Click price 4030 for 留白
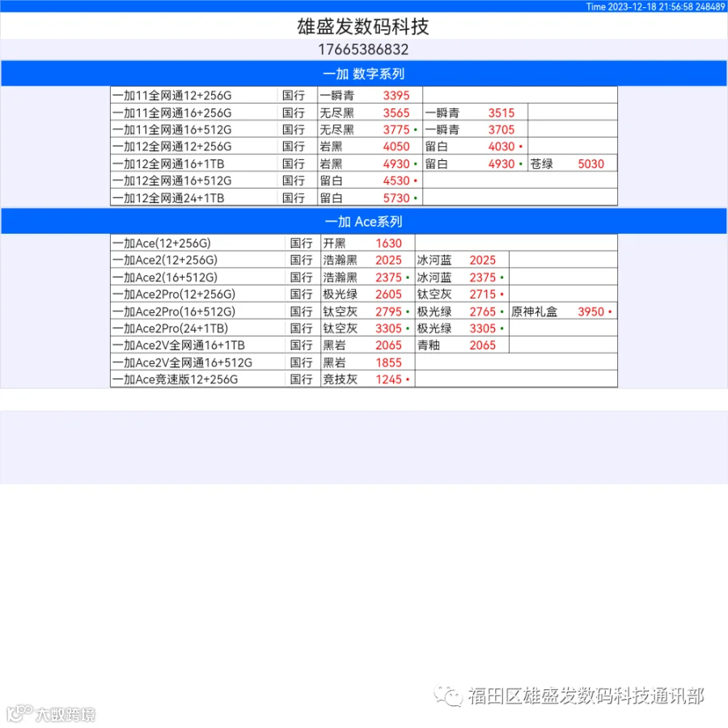Screen dimensions: 728x728 tap(502, 146)
